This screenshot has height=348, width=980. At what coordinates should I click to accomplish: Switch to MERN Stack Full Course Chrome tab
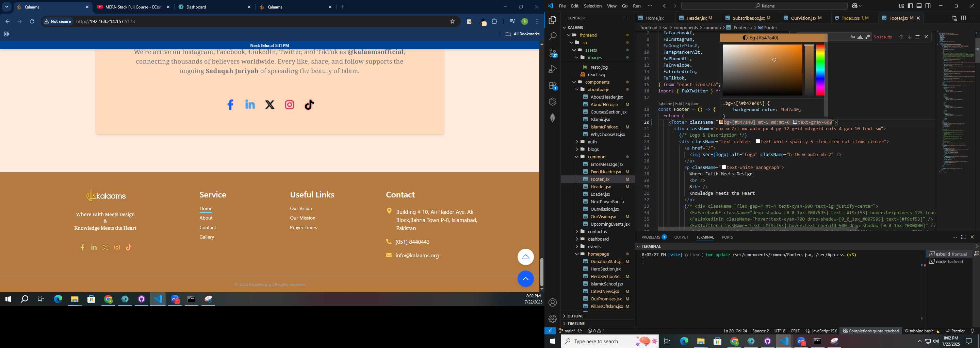133,7
